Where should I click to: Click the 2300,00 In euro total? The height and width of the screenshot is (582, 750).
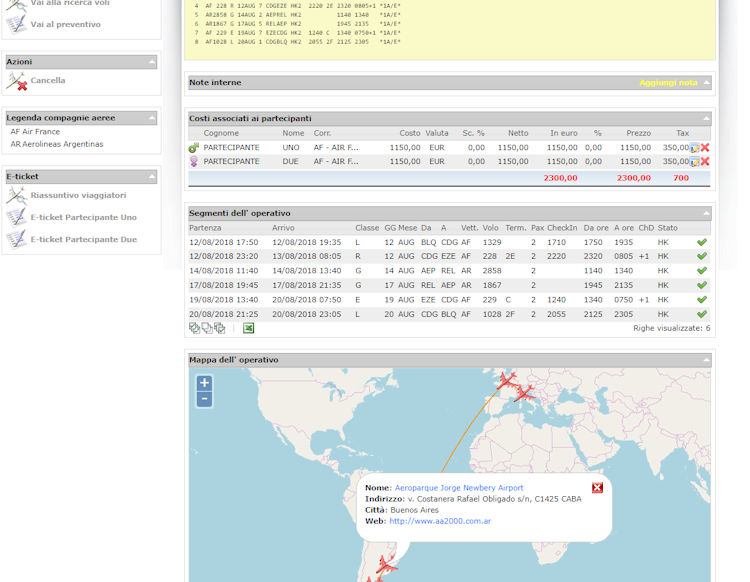coord(561,178)
